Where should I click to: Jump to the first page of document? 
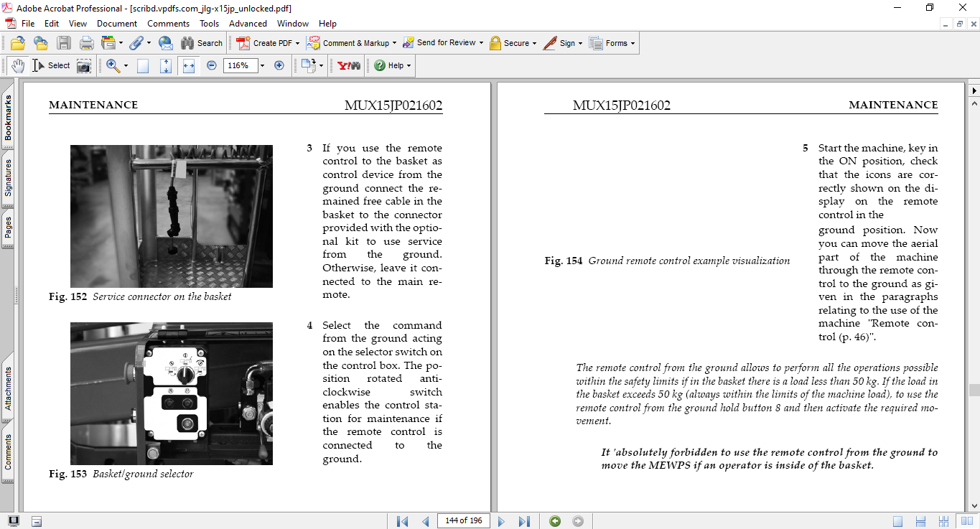(402, 521)
